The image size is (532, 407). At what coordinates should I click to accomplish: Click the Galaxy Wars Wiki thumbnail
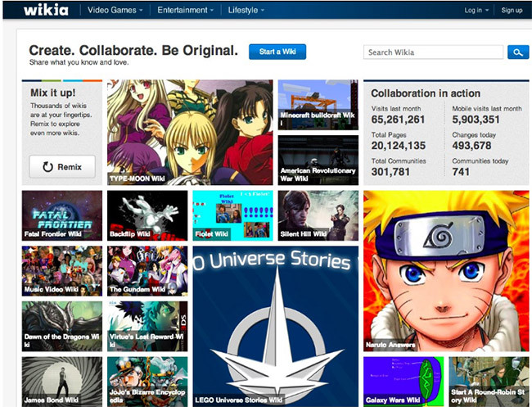click(403, 381)
